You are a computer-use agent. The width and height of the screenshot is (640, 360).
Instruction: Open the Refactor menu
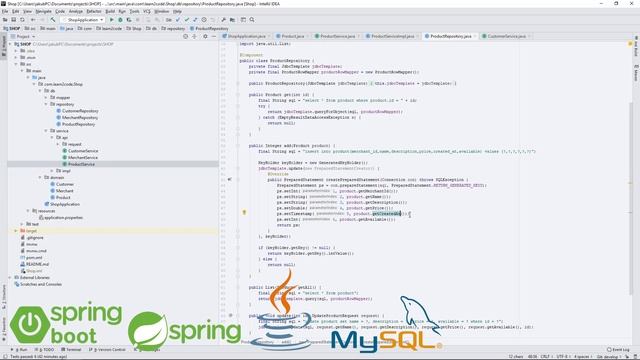(94, 11)
